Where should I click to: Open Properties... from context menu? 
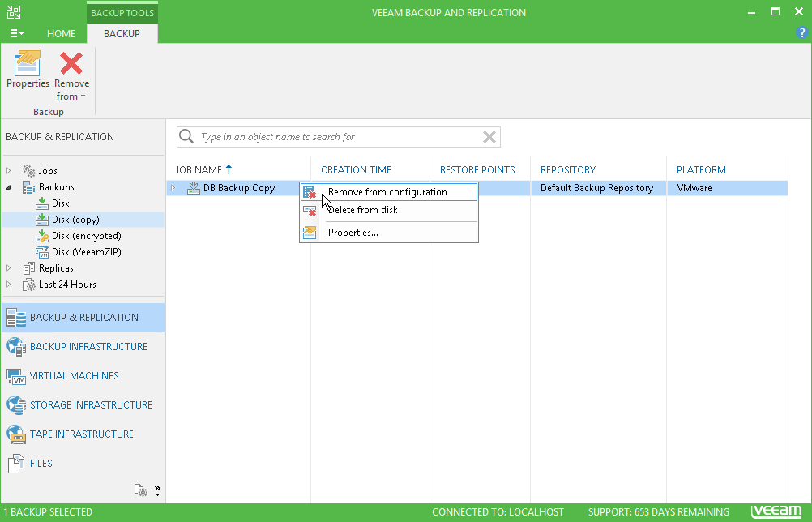tap(389, 233)
